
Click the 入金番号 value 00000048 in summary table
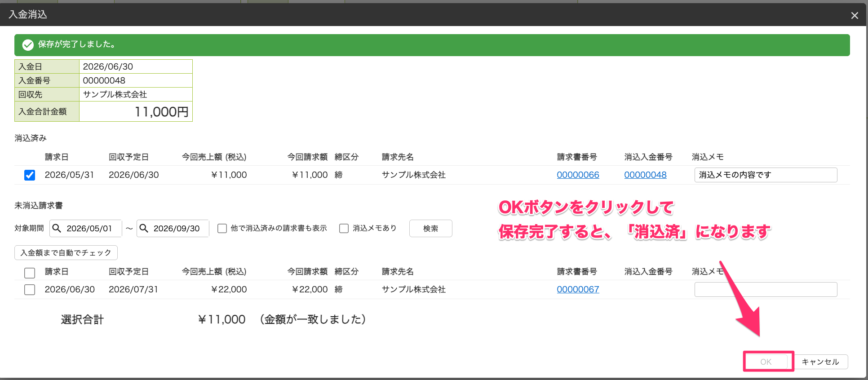coord(104,80)
